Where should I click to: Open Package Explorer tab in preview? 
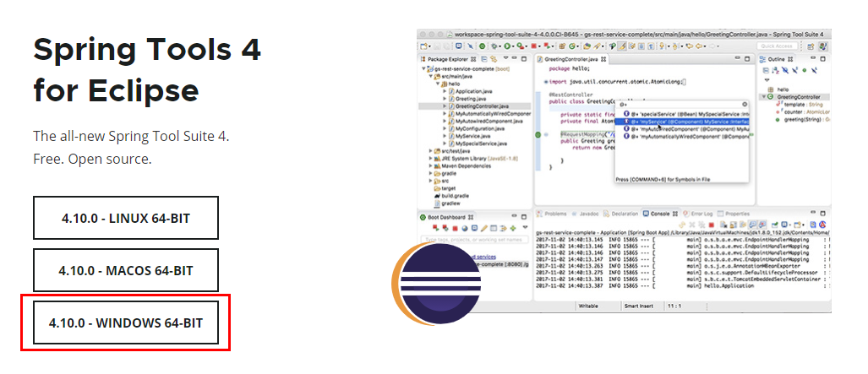point(448,58)
